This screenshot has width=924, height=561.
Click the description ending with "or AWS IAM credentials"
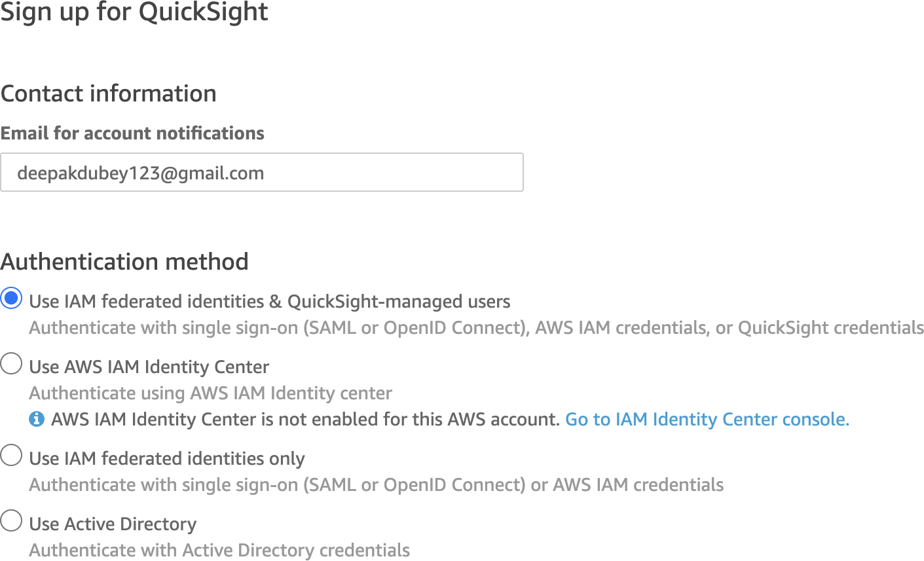(376, 485)
